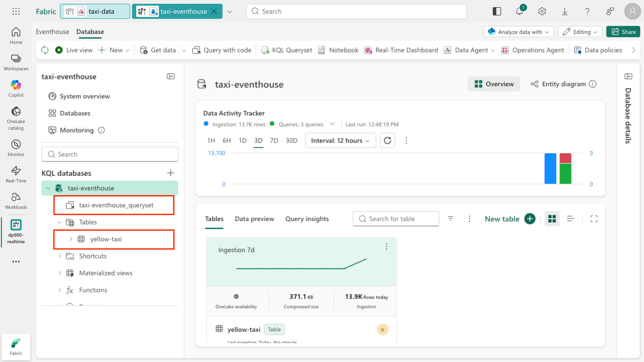Select the 1D time range

click(x=243, y=140)
